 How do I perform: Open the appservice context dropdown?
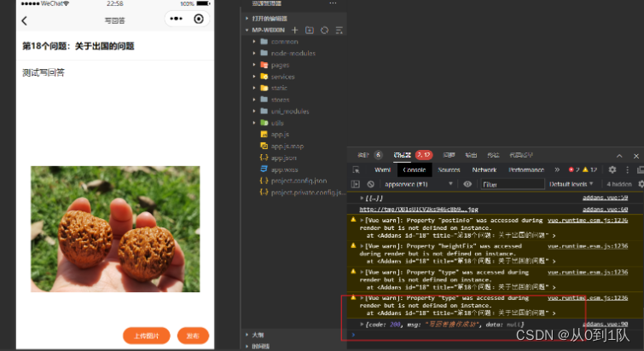coord(418,184)
